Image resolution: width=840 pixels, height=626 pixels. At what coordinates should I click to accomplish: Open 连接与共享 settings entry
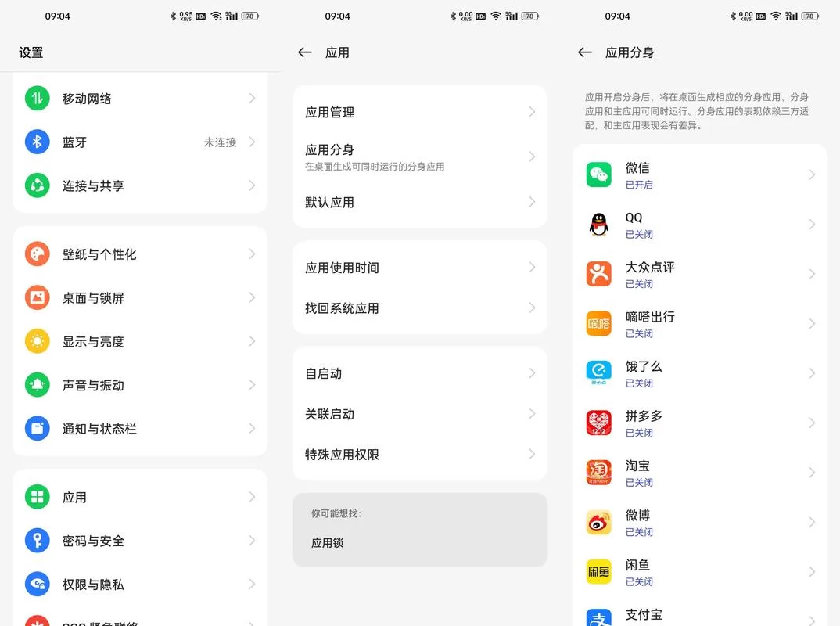pos(140,185)
